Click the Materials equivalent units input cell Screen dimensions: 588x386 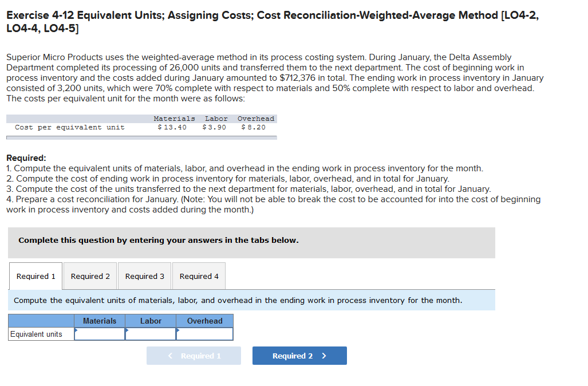click(x=99, y=333)
